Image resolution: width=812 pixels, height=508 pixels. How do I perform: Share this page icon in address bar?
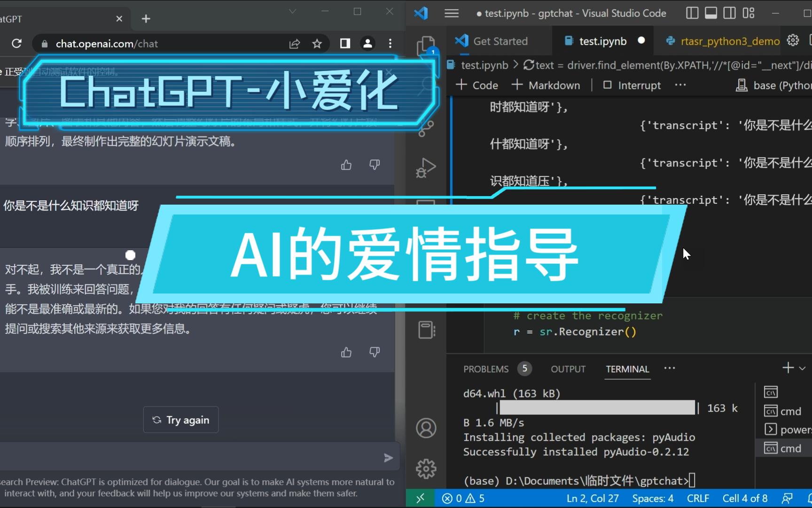[x=295, y=44]
